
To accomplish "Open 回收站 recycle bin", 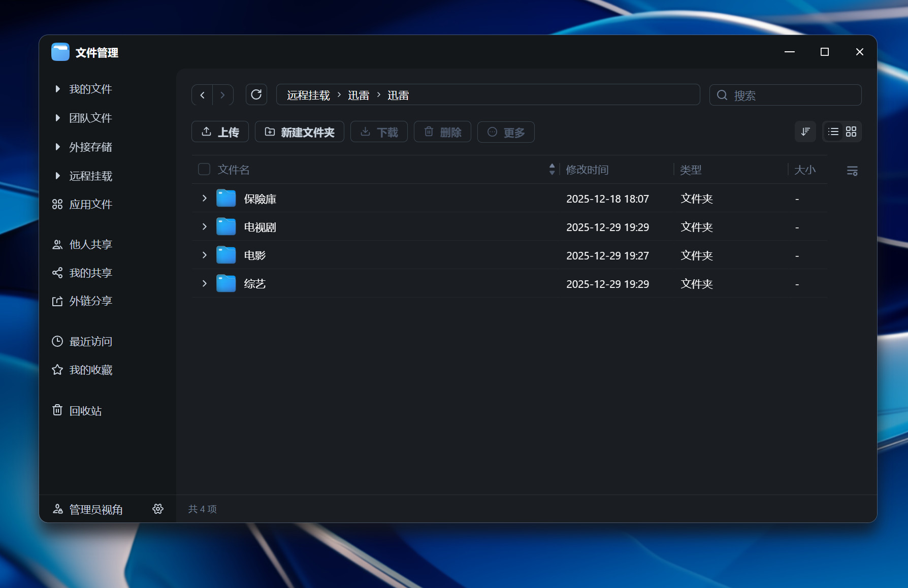I will (85, 410).
